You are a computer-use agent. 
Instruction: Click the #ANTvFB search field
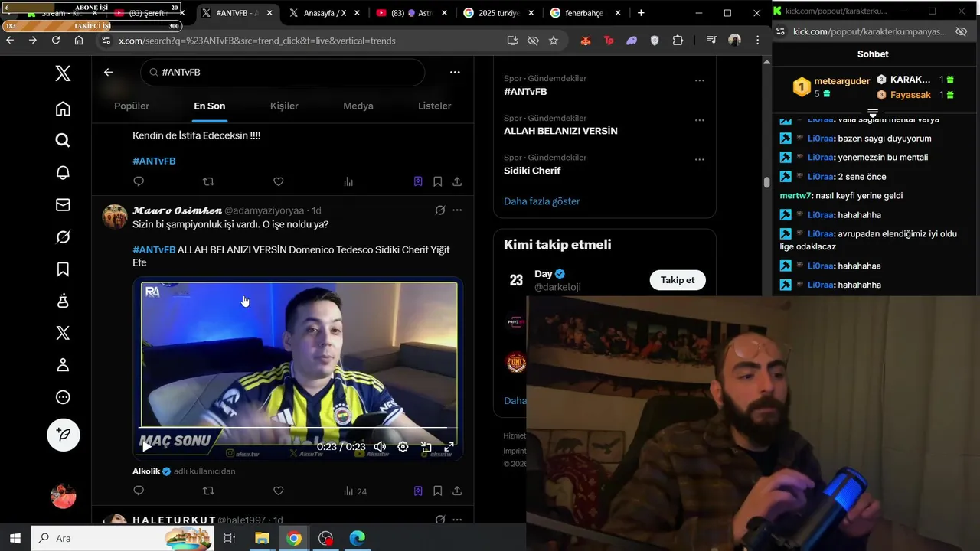point(282,72)
